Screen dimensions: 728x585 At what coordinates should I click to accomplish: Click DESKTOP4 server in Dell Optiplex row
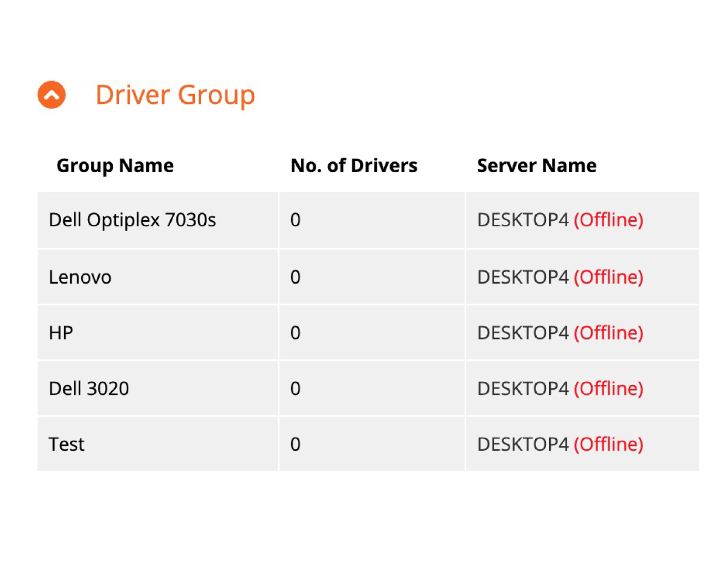523,220
